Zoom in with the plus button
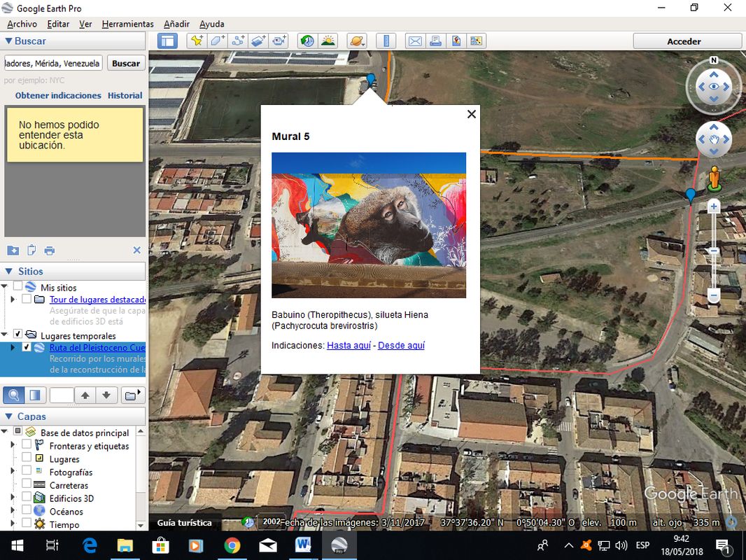746x560 pixels. [x=714, y=206]
